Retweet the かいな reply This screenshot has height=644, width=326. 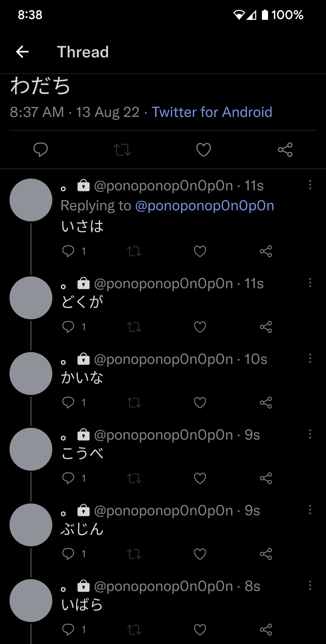coord(134,402)
